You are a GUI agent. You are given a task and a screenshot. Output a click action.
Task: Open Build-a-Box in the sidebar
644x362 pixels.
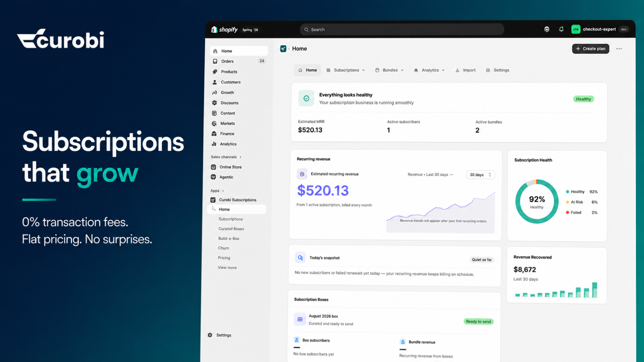click(x=229, y=239)
